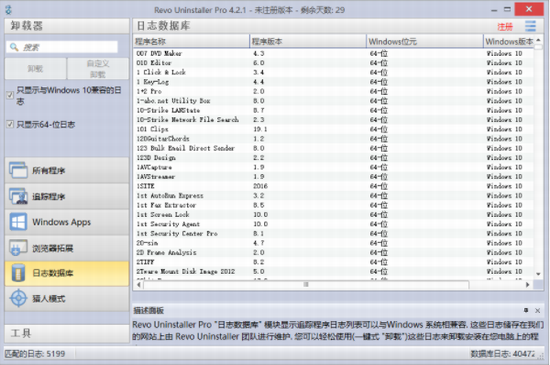Click the 数据库日志 count in status bar

pos(502,353)
